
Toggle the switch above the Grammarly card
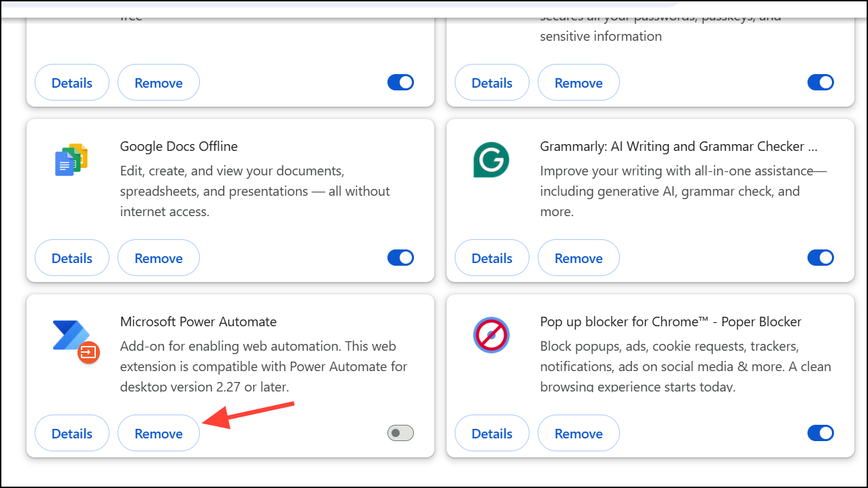click(820, 82)
